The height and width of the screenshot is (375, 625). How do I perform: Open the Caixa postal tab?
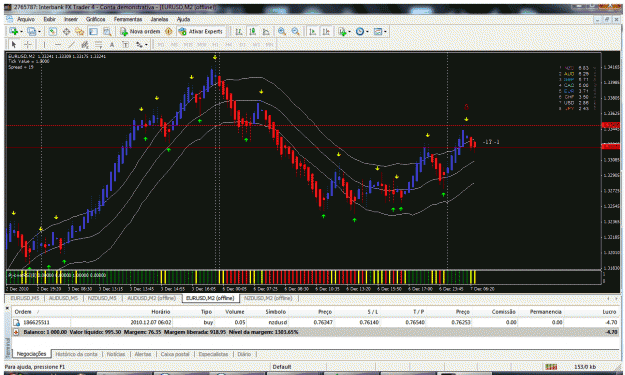tap(175, 354)
